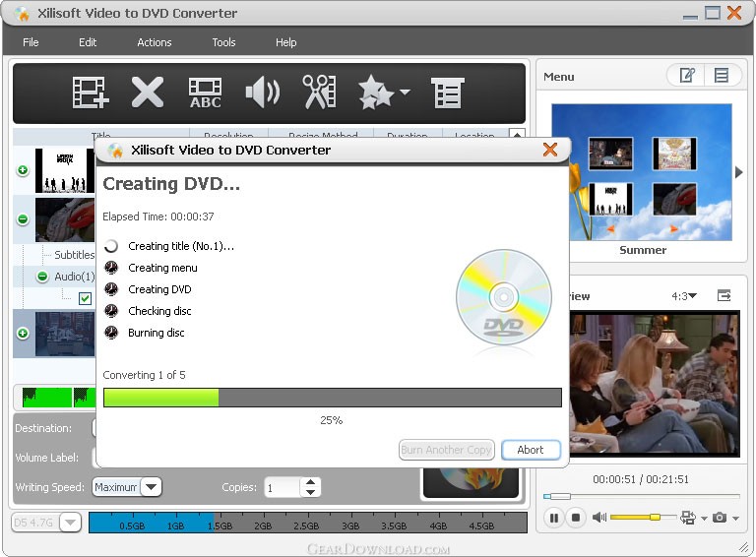Click the Duration column header

click(x=408, y=135)
